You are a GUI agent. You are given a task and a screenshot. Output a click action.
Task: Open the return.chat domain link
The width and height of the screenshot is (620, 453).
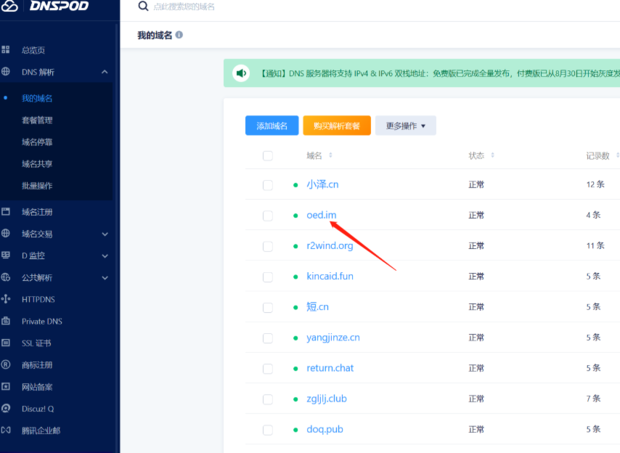pos(330,368)
